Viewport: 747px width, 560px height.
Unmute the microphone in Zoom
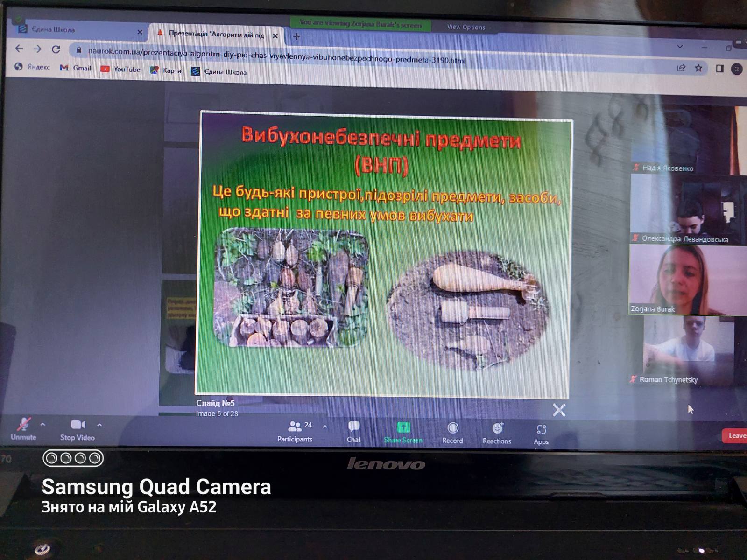pyautogui.click(x=23, y=429)
